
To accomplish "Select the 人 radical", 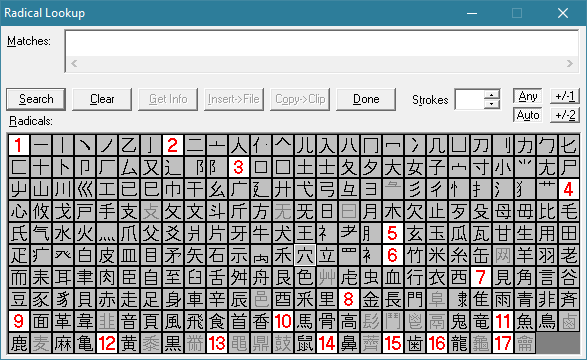I will coord(238,145).
